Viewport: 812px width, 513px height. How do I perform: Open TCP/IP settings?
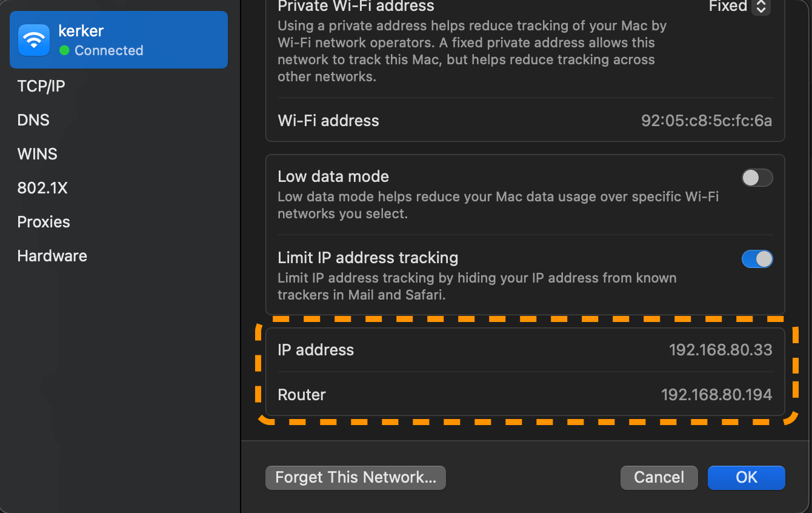tap(41, 85)
